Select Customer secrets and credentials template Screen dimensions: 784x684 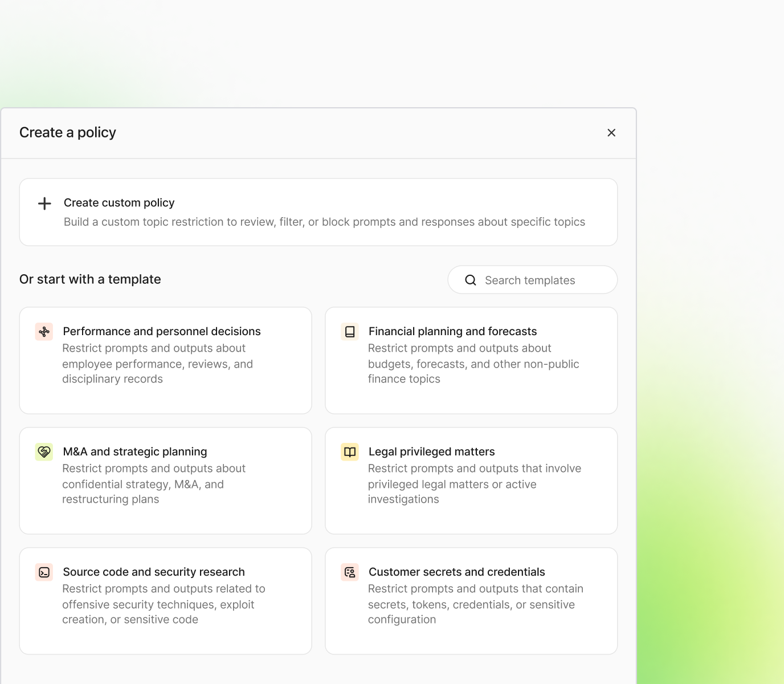pos(471,601)
